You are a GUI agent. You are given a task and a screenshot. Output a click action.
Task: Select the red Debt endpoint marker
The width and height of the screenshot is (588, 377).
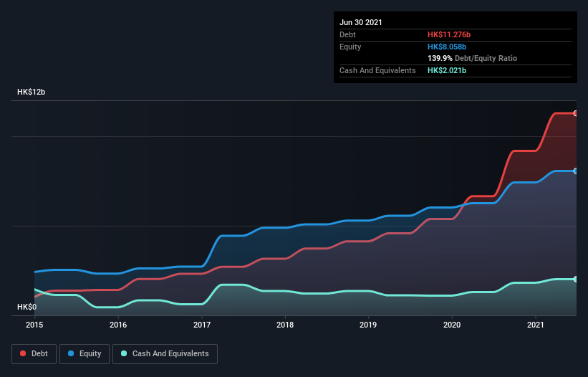(576, 113)
